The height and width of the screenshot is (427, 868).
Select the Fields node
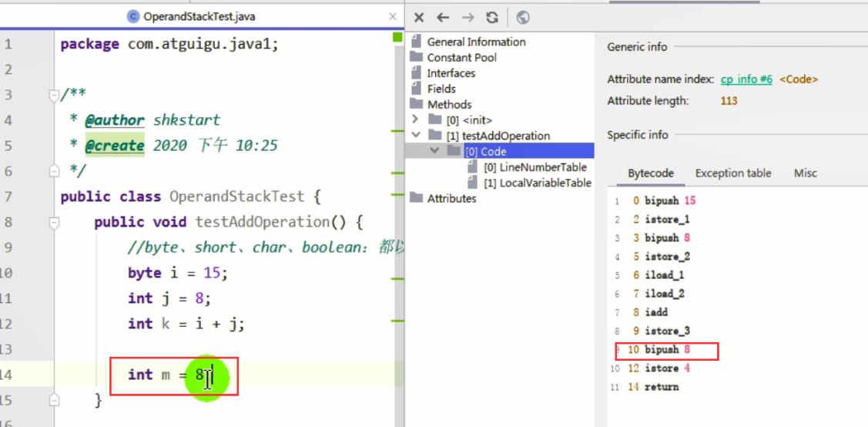pos(441,89)
